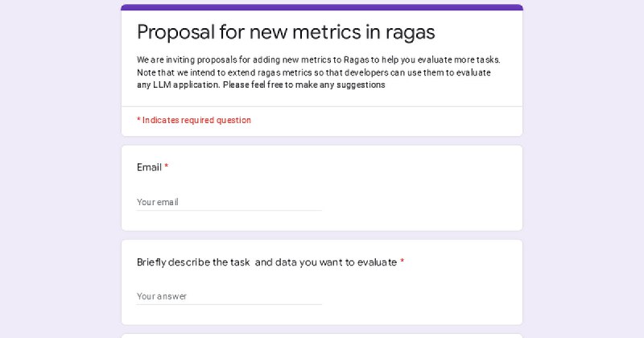Click the "Your email" input field
This screenshot has height=338, width=644.
click(x=229, y=202)
